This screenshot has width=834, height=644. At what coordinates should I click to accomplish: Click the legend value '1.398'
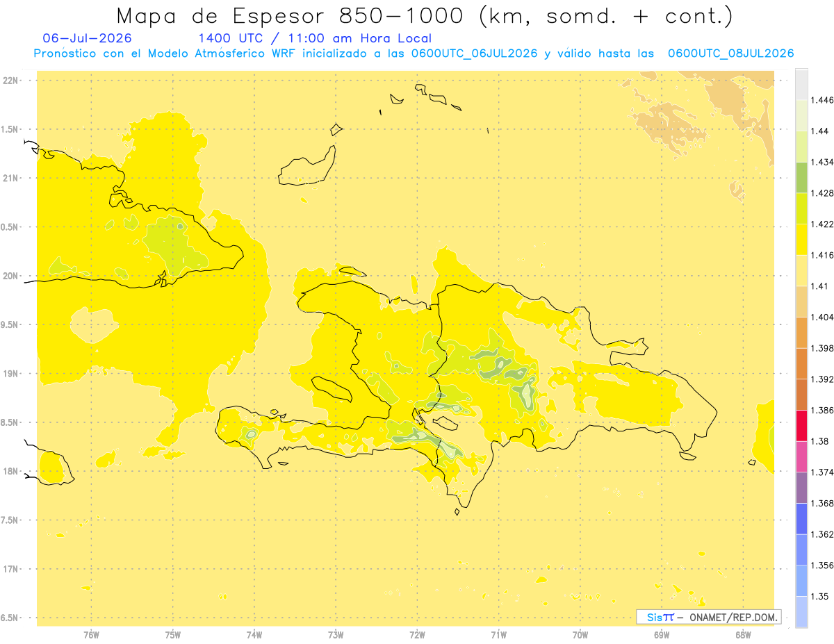click(x=822, y=348)
